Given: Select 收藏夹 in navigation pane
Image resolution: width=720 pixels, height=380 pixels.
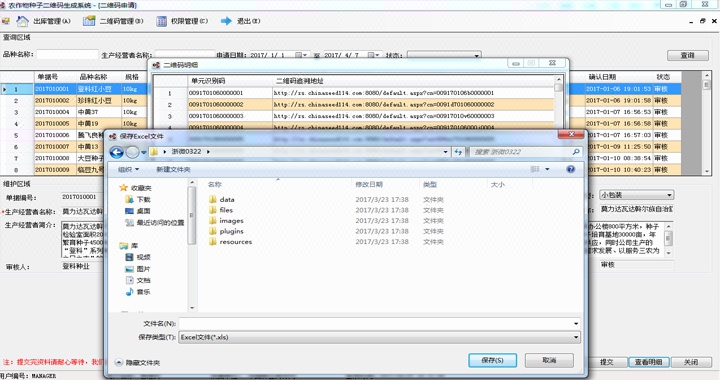Looking at the screenshot, I should 141,188.
